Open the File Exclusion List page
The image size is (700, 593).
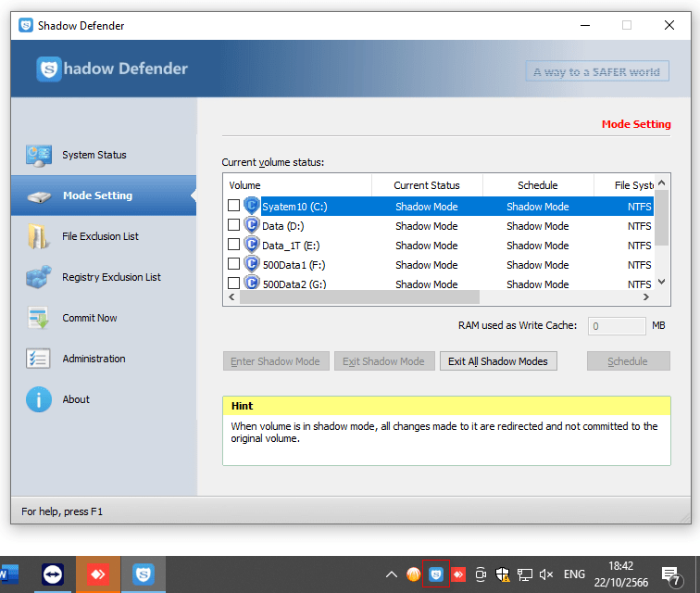[x=104, y=236]
